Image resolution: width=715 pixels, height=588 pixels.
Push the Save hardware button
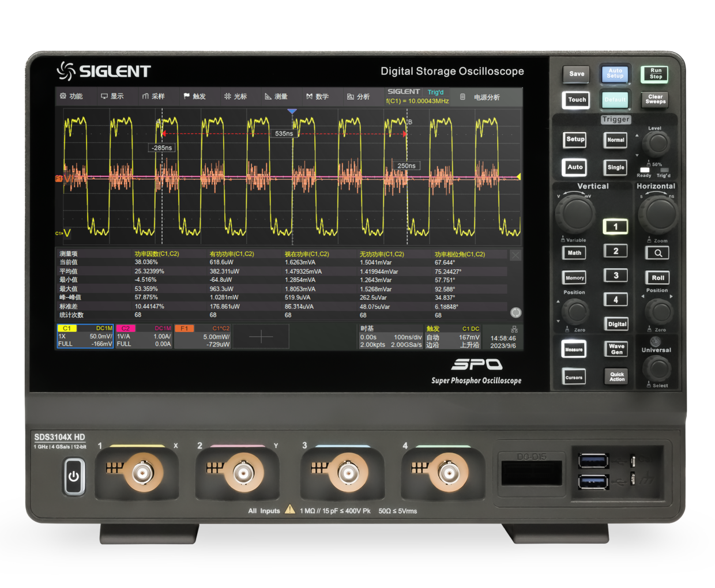point(577,74)
